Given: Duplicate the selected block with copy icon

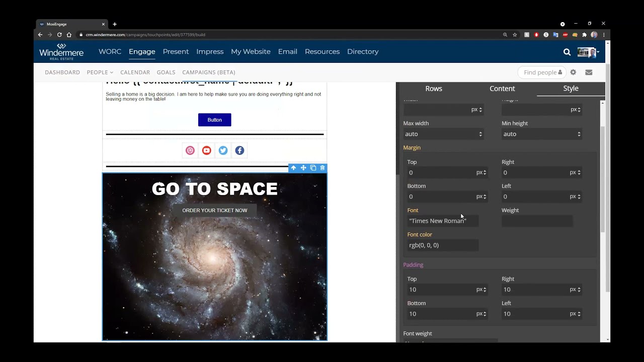Looking at the screenshot, I should [313, 168].
